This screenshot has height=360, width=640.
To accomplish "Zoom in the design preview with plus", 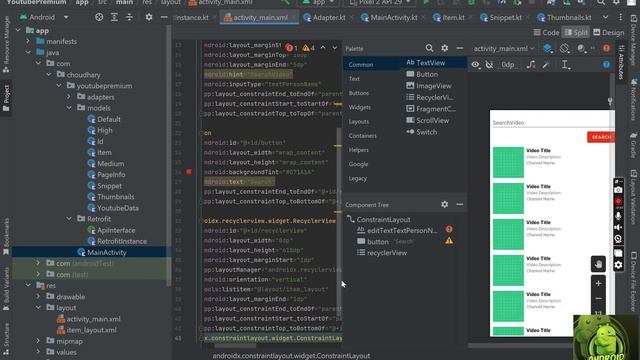I will pos(598,283).
